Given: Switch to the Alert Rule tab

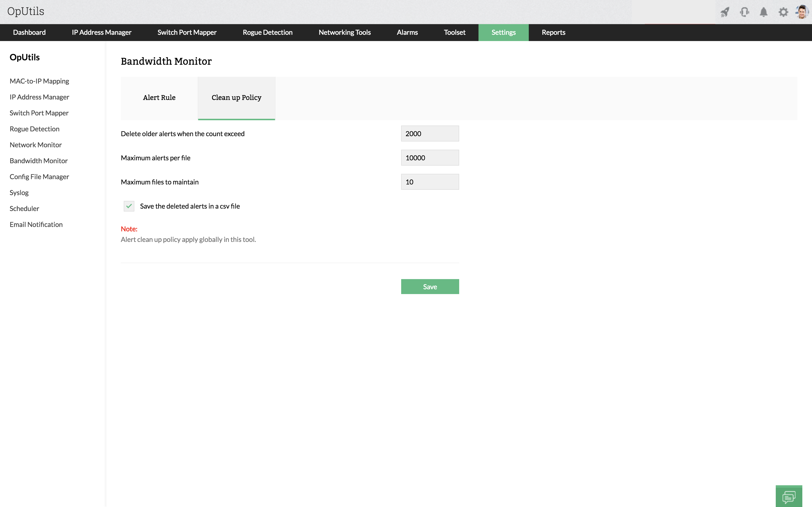Looking at the screenshot, I should (159, 98).
